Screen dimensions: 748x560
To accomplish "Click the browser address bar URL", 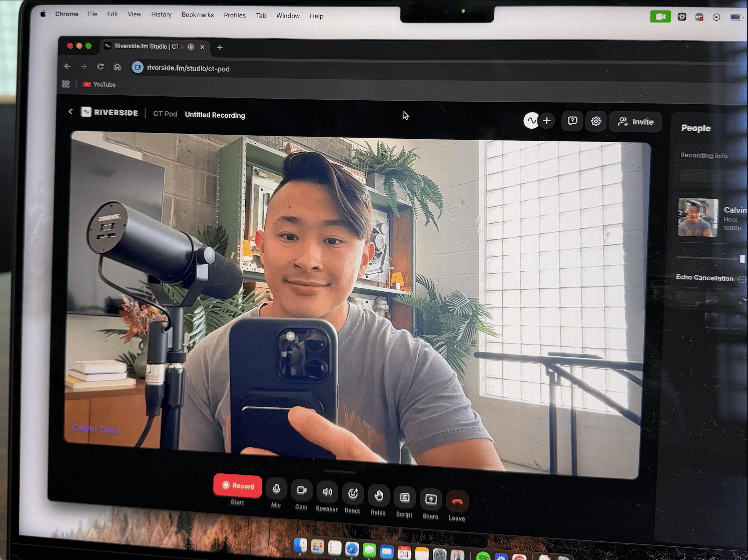I will click(188, 68).
